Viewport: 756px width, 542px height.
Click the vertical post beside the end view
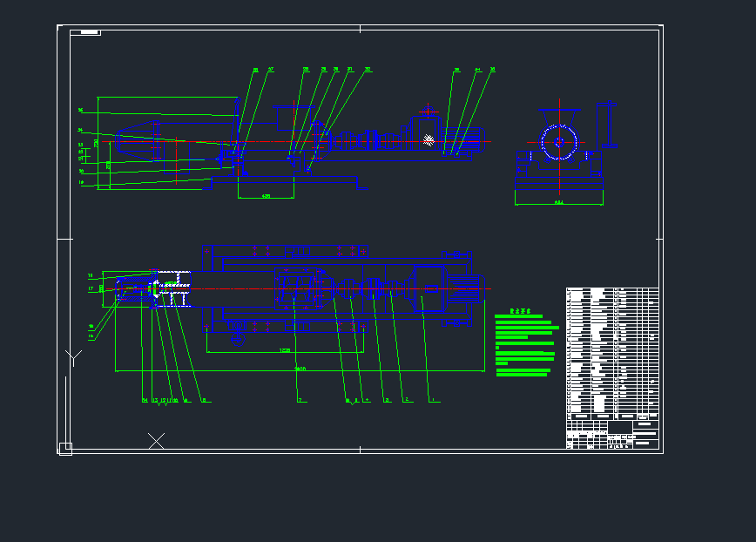[x=607, y=125]
